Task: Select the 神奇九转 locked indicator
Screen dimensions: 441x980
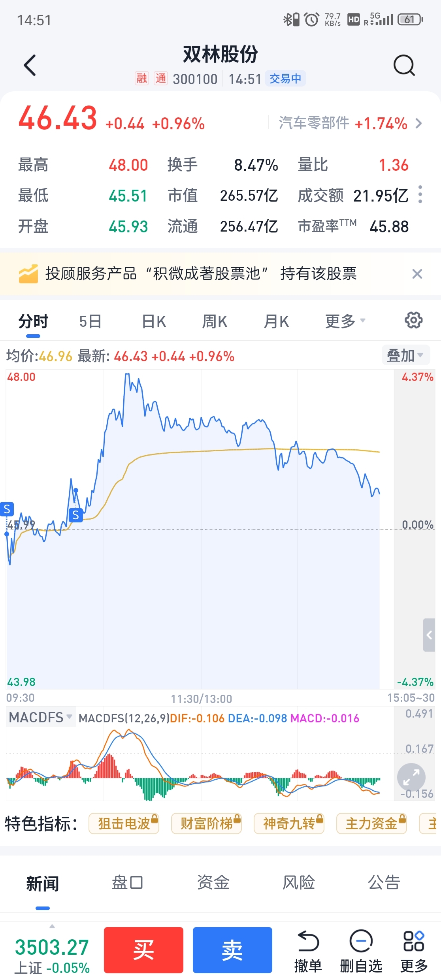Action: [289, 824]
